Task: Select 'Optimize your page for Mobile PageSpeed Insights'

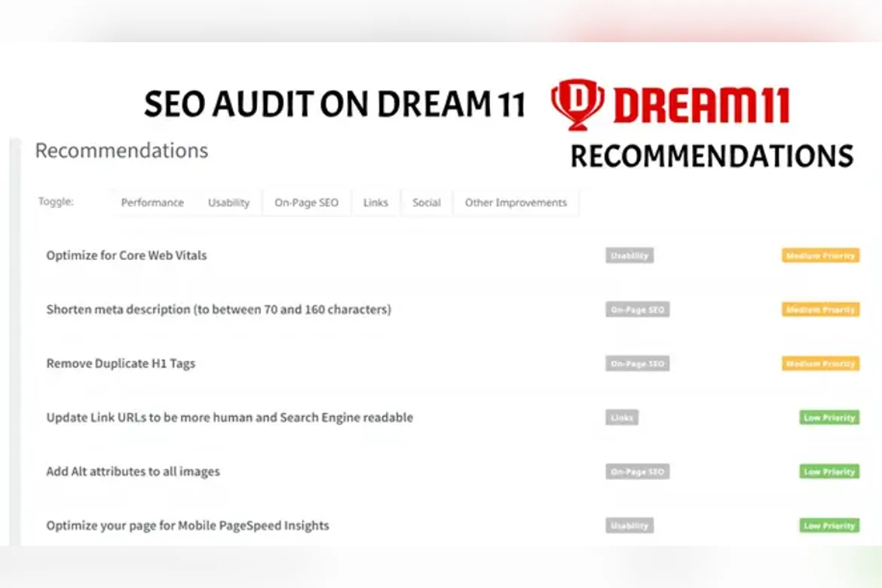Action: [188, 525]
